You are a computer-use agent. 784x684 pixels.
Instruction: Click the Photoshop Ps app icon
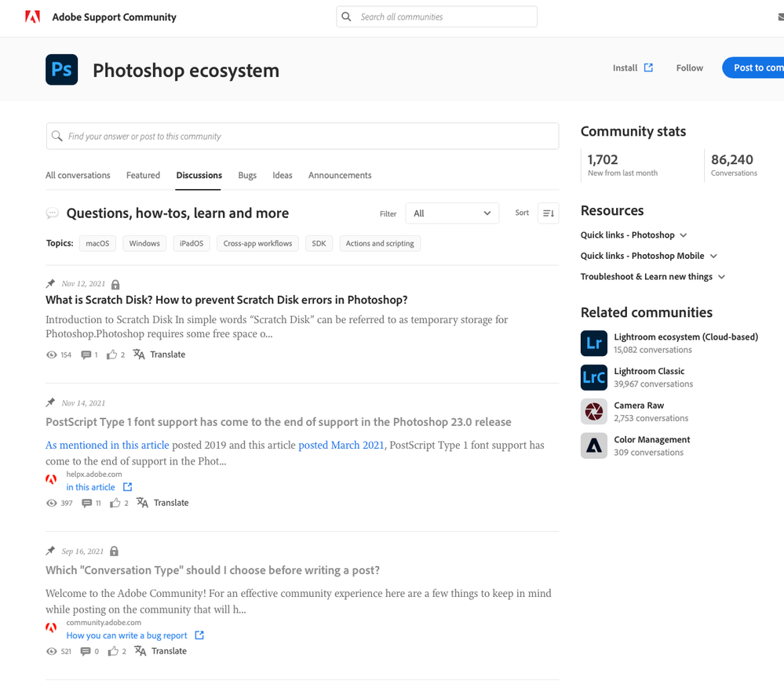pyautogui.click(x=62, y=70)
